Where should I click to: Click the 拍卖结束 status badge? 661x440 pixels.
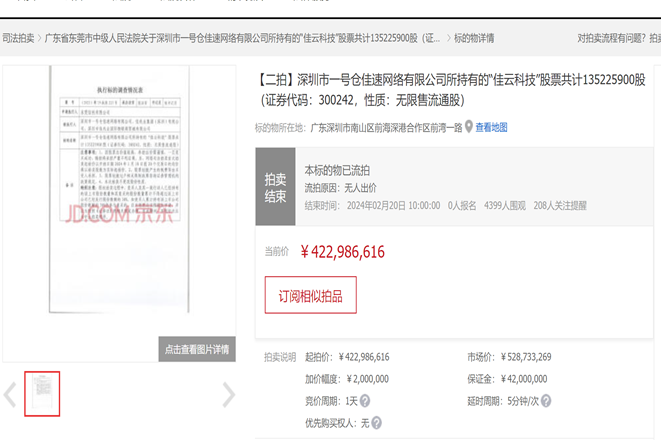[275, 187]
